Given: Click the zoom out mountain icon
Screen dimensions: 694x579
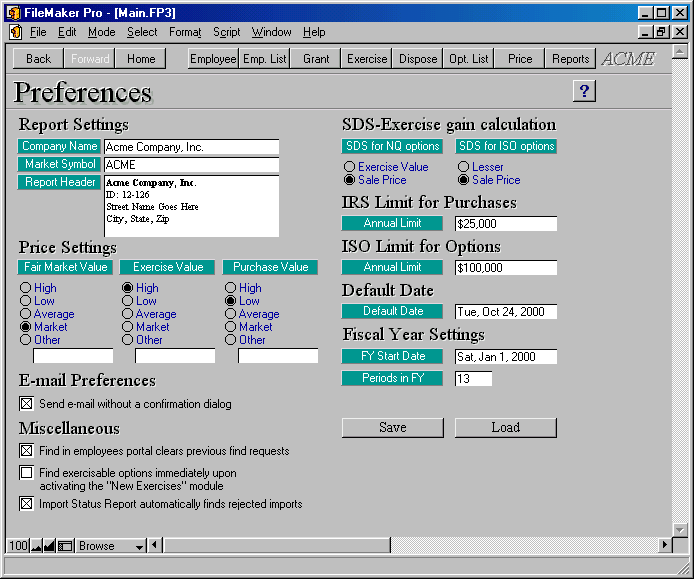Looking at the screenshot, I should (37, 546).
